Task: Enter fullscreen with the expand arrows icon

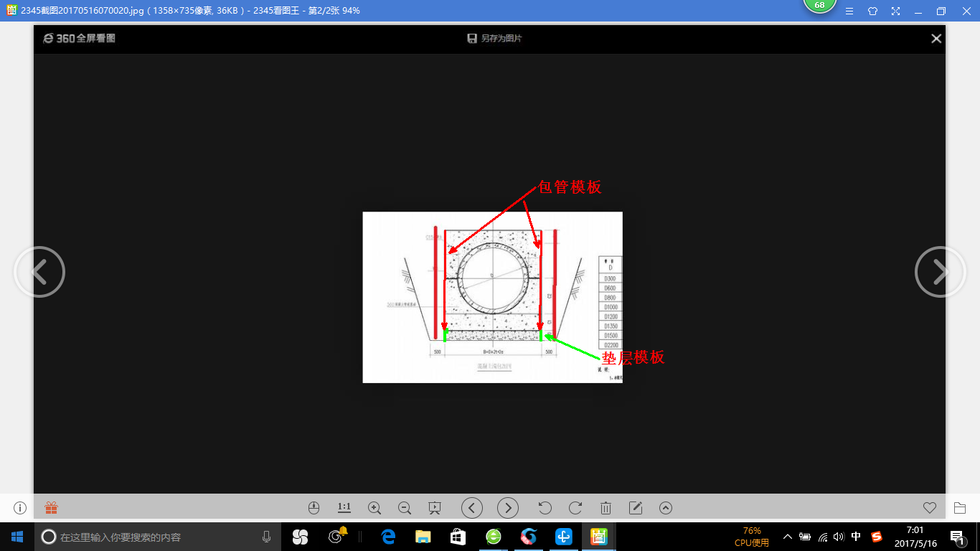Action: (895, 11)
